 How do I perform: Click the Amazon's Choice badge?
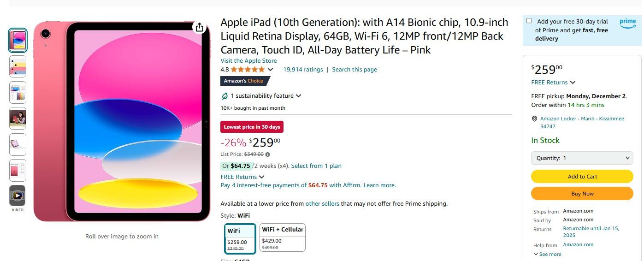[244, 81]
